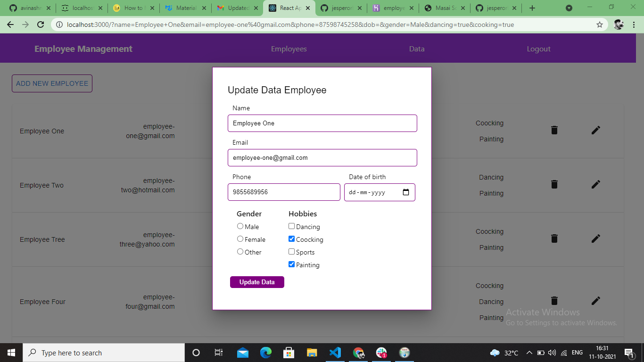Click the browser address bar URL
Screen dimensions: 644x362
[290, 25]
